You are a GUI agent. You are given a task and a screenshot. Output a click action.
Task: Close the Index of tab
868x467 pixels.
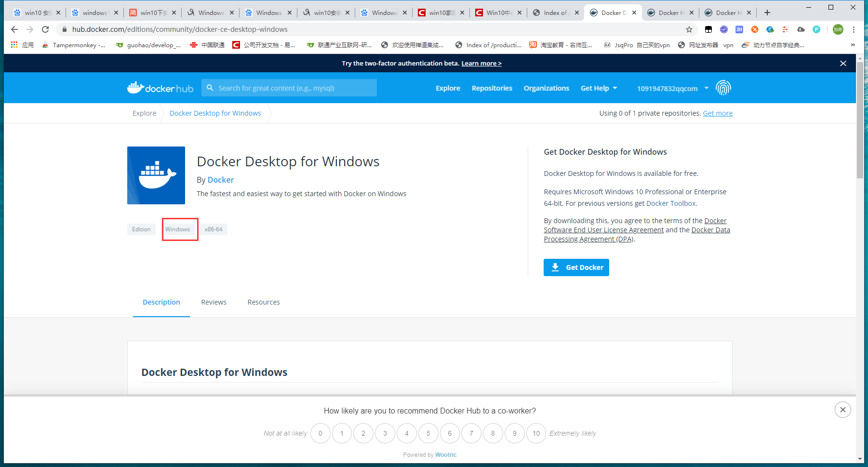point(577,13)
